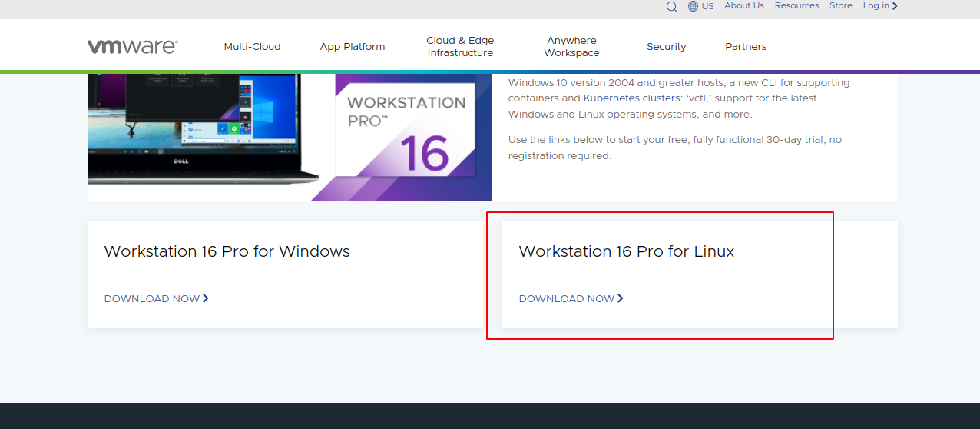
Task: Click the globe region icon
Action: click(693, 6)
